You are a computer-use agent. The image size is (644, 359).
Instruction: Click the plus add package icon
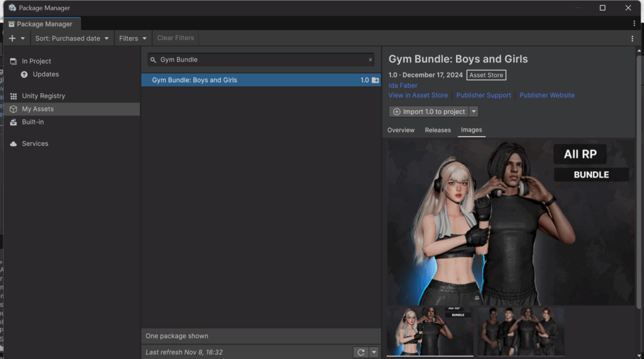click(13, 38)
